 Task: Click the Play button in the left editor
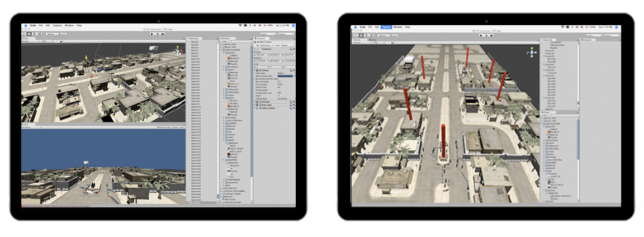pyautogui.click(x=152, y=34)
